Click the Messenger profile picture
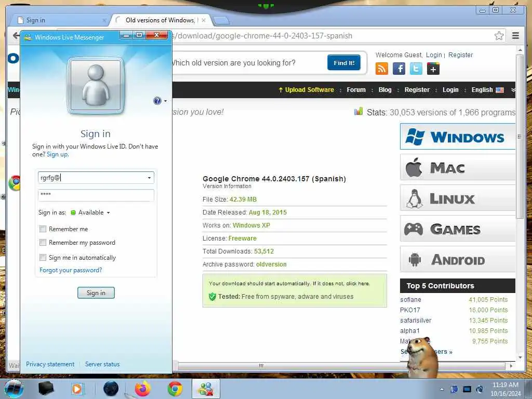The height and width of the screenshot is (399, 532). pos(96,86)
